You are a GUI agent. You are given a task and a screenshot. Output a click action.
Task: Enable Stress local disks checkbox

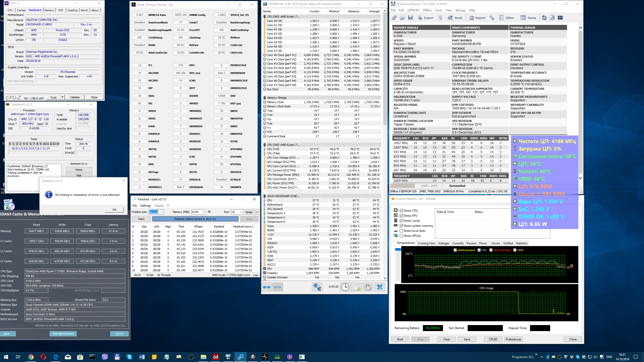coord(401,231)
